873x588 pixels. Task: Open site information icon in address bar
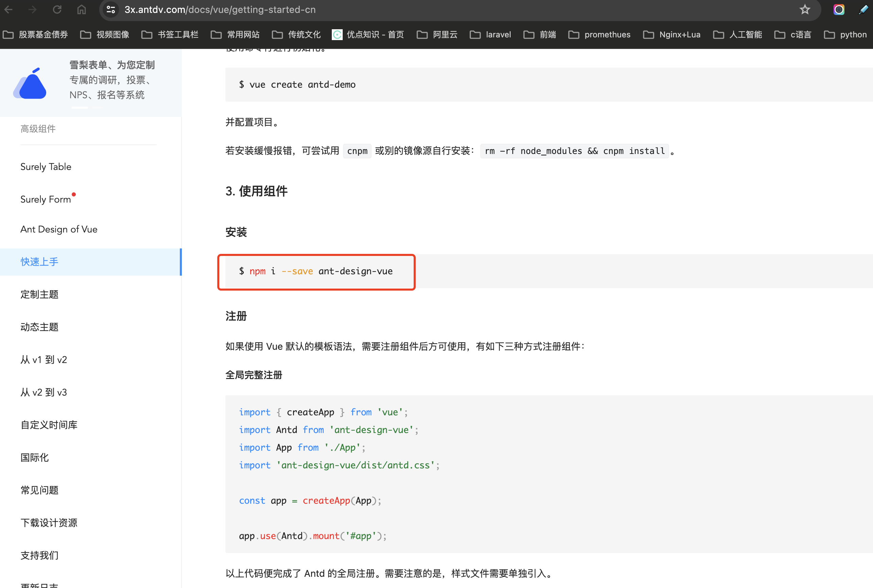(x=110, y=10)
